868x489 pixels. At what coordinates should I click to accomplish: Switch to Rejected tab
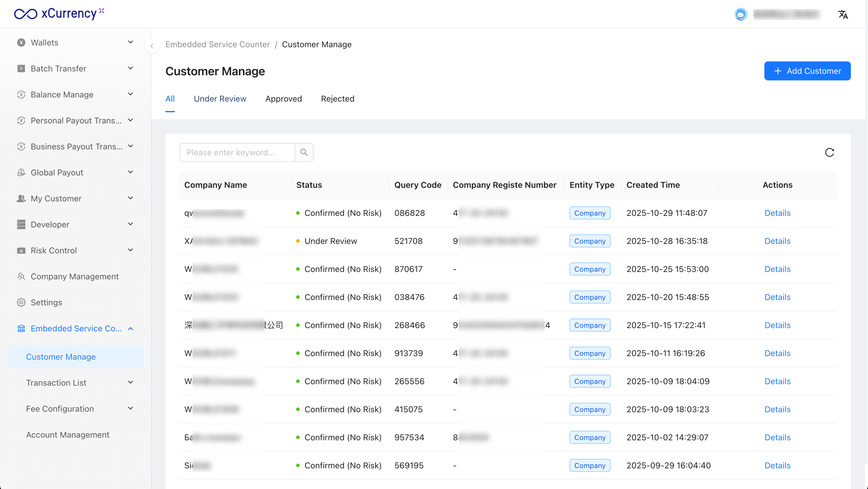click(337, 99)
